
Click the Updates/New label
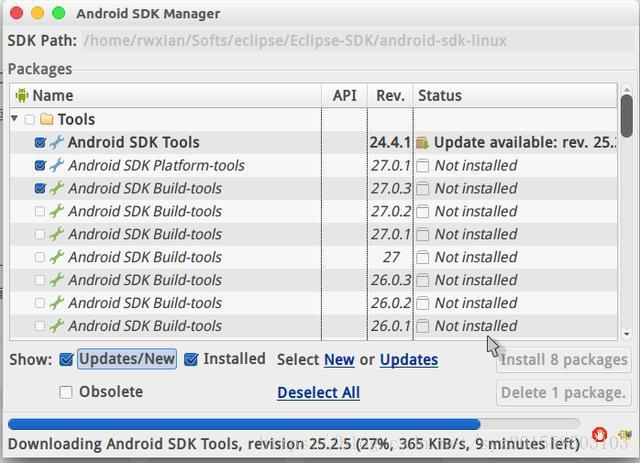pos(127,359)
